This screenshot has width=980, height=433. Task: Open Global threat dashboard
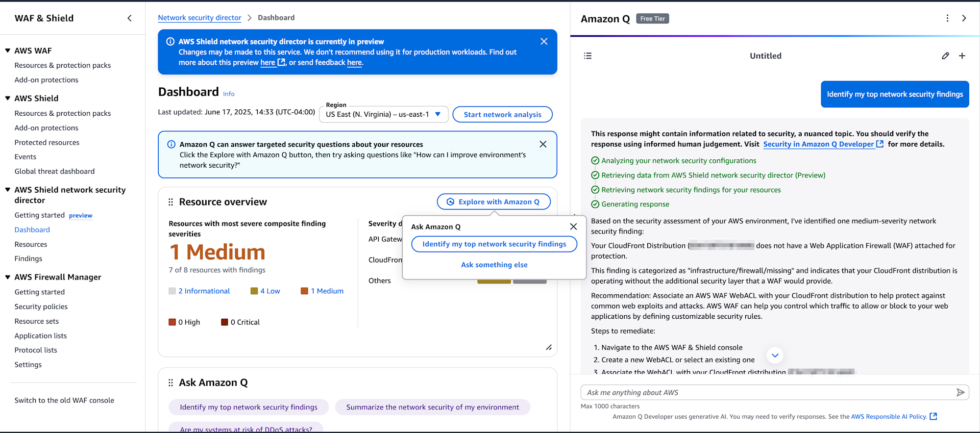(54, 172)
